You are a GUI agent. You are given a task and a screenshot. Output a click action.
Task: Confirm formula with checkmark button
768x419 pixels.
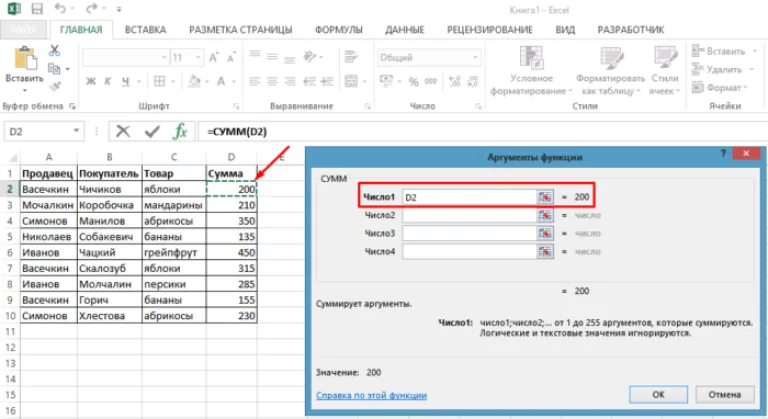point(152,131)
